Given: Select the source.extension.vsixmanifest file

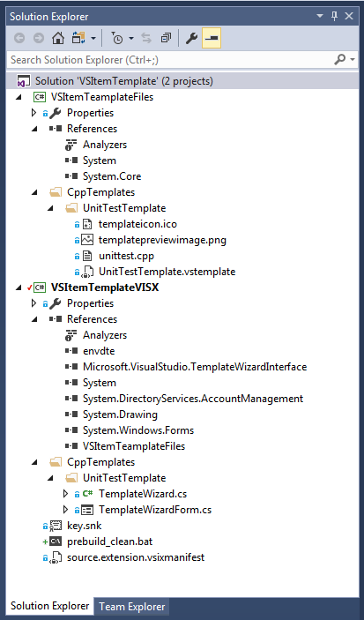Looking at the screenshot, I should coord(136,557).
